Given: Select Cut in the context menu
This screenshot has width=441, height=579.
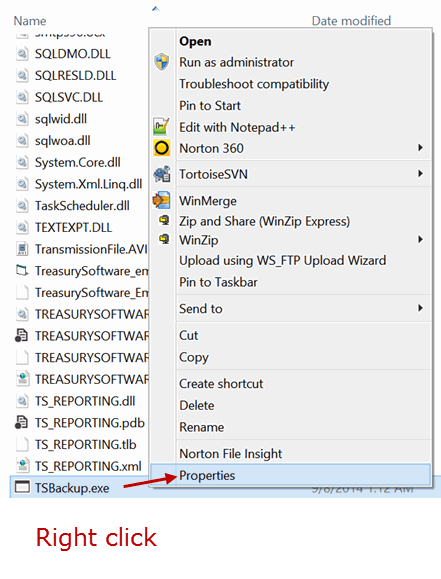Looking at the screenshot, I should 188,335.
